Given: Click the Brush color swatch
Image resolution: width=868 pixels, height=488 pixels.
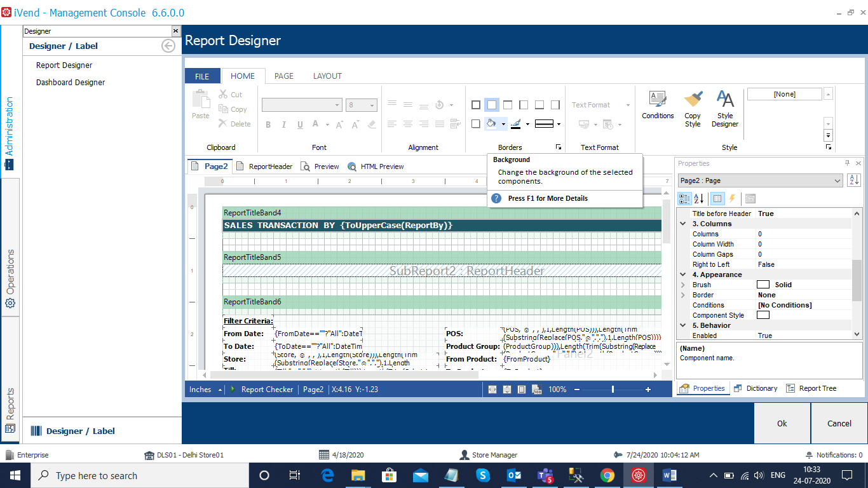Looking at the screenshot, I should (763, 285).
